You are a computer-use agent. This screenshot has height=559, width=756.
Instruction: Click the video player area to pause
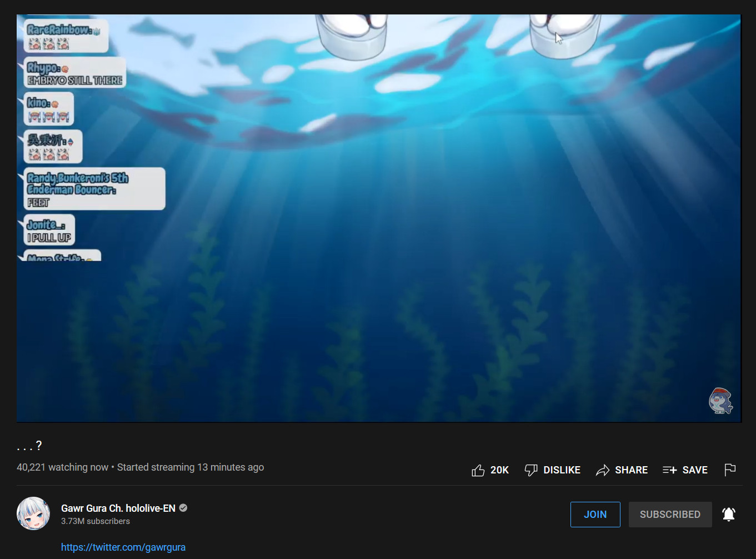pyautogui.click(x=379, y=218)
